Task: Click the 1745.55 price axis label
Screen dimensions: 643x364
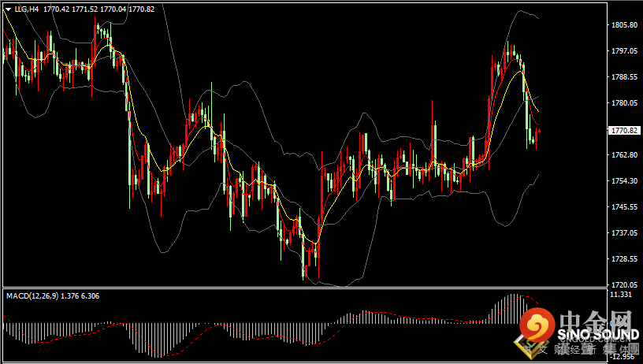Action: point(624,207)
